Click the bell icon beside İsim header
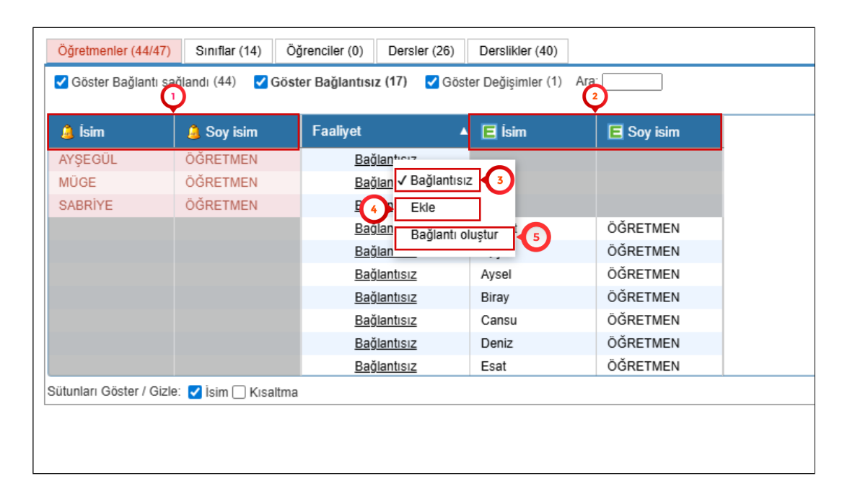842x504 pixels. pyautogui.click(x=67, y=132)
